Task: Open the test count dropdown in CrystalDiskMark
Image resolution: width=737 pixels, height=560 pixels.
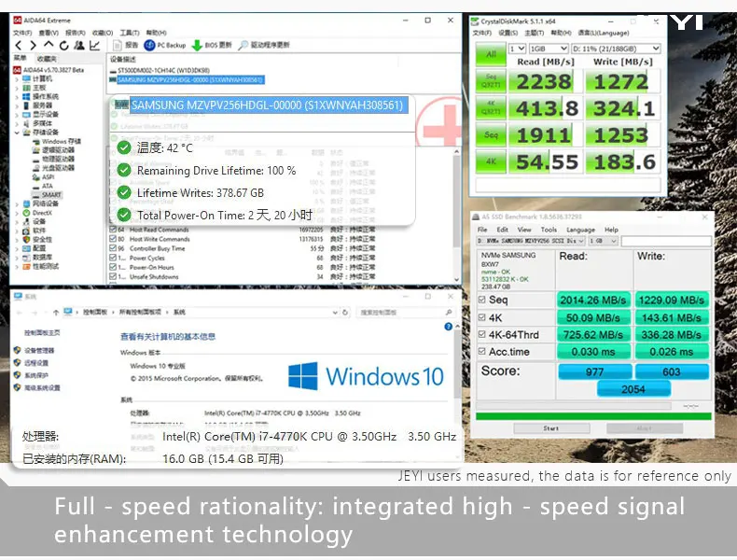Action: [x=518, y=49]
